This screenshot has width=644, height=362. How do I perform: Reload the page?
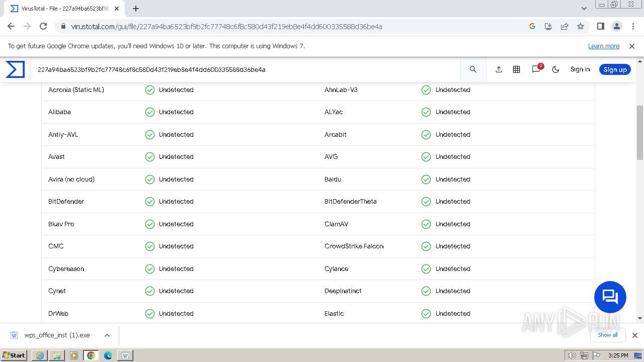43,26
